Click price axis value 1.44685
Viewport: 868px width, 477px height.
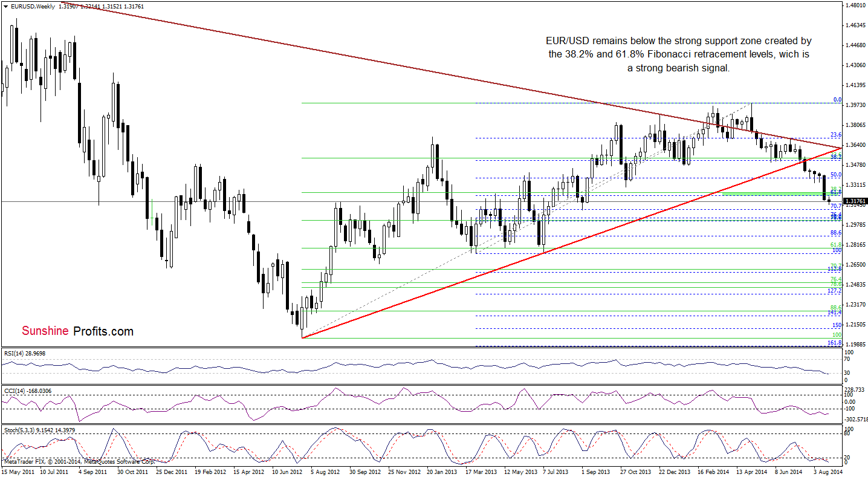click(x=856, y=45)
